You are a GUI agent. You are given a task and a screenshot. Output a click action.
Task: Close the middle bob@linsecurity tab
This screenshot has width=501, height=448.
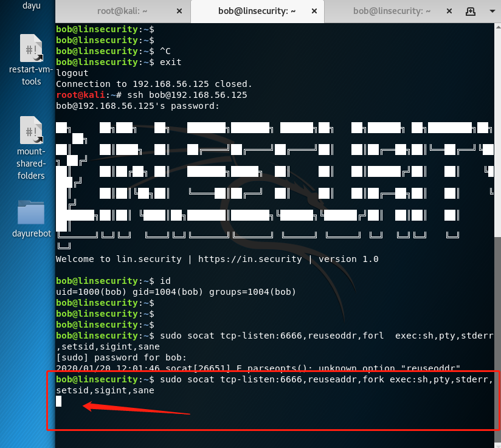pyautogui.click(x=314, y=11)
